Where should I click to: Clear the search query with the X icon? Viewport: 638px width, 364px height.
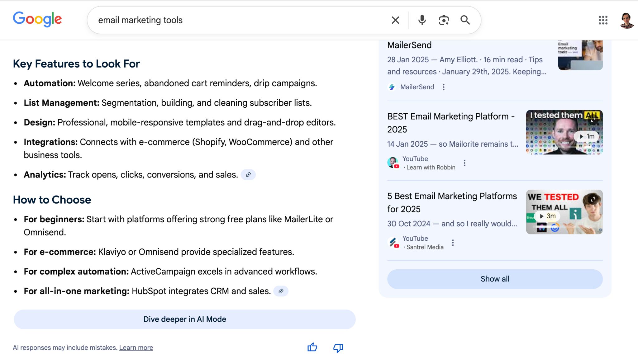(x=395, y=20)
